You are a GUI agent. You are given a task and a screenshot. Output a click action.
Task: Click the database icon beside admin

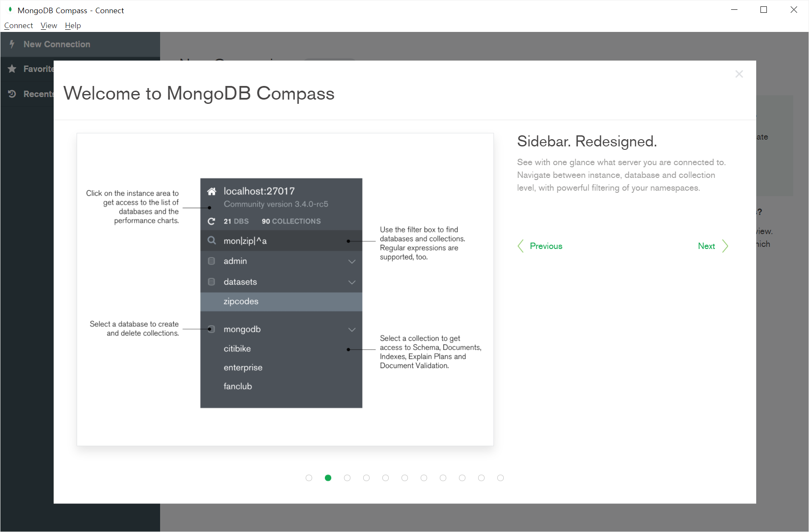pyautogui.click(x=211, y=261)
